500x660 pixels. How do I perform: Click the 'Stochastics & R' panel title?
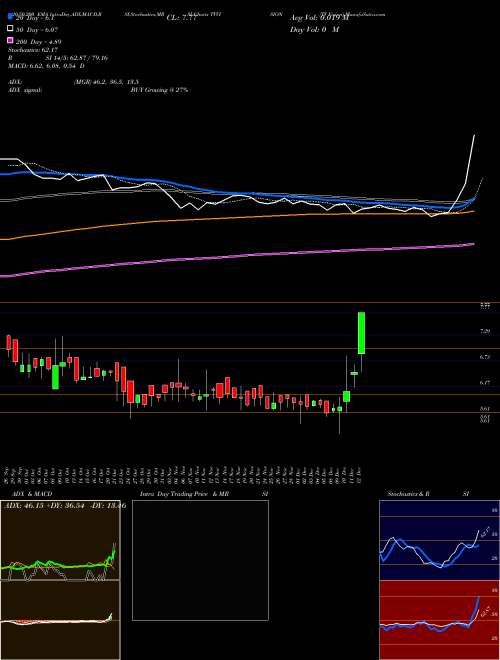(409, 494)
